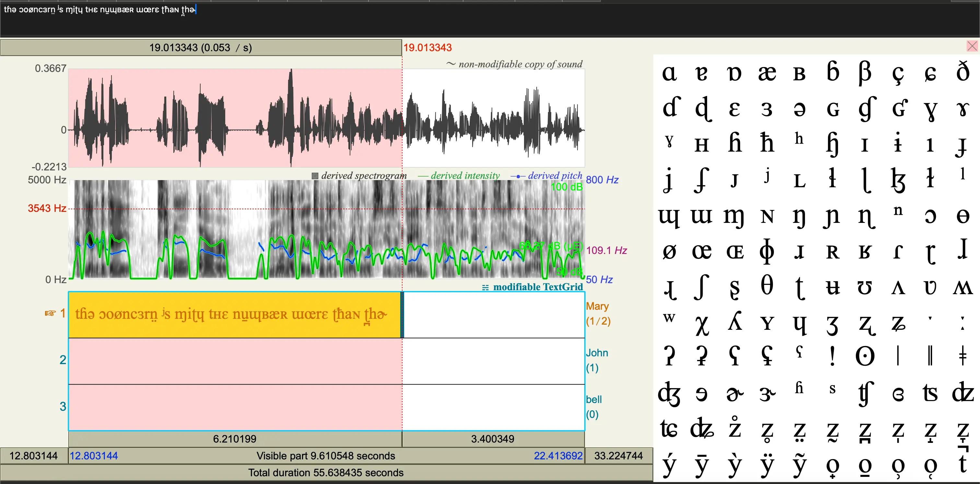The height and width of the screenshot is (484, 980).
Task: Insert the dʒ affricate symbol
Action: click(x=669, y=394)
